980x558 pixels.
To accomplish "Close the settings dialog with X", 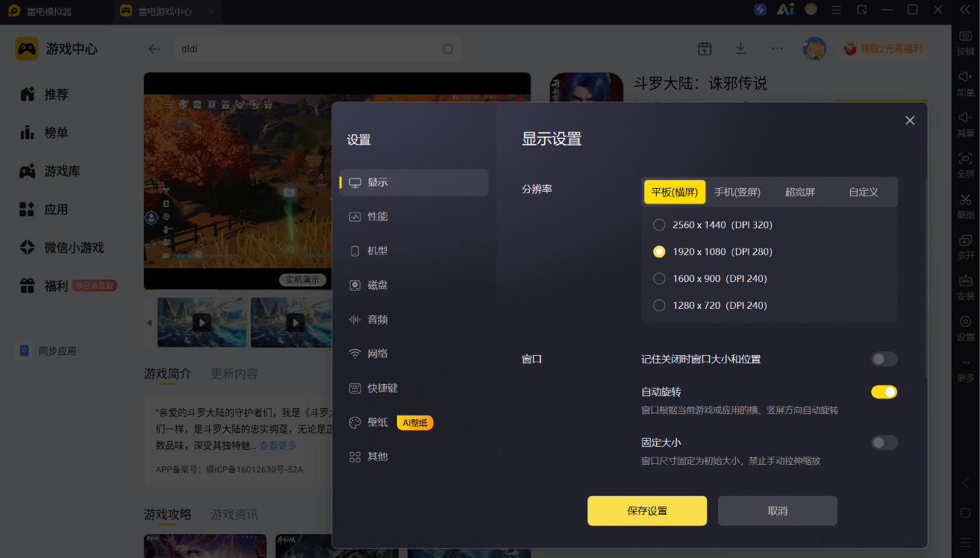I will 910,120.
